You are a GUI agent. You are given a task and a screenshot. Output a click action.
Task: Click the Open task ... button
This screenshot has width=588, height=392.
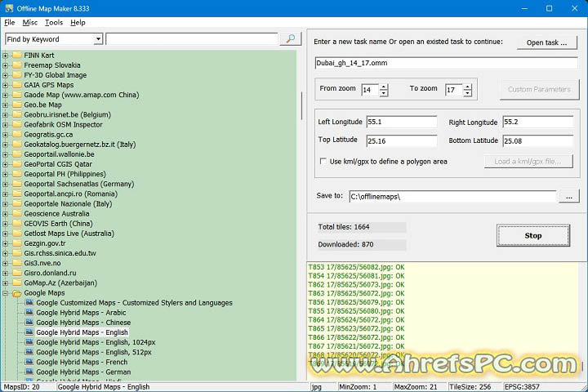[x=546, y=42]
